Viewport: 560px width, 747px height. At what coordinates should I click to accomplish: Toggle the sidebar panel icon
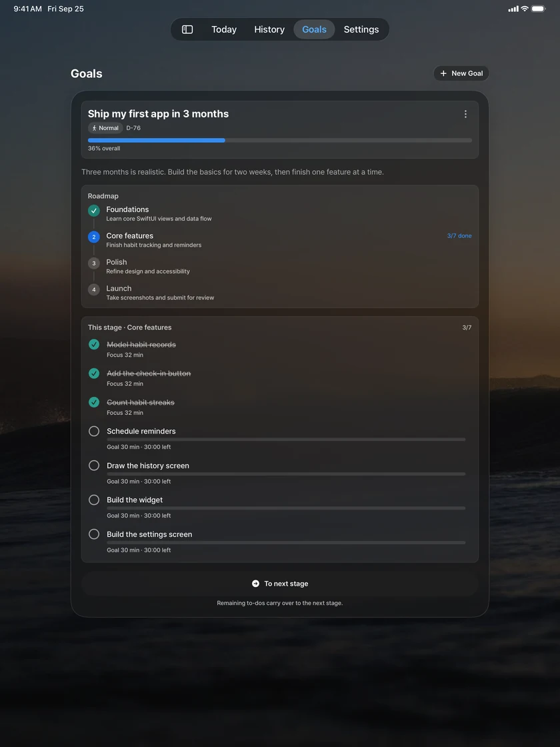187,29
